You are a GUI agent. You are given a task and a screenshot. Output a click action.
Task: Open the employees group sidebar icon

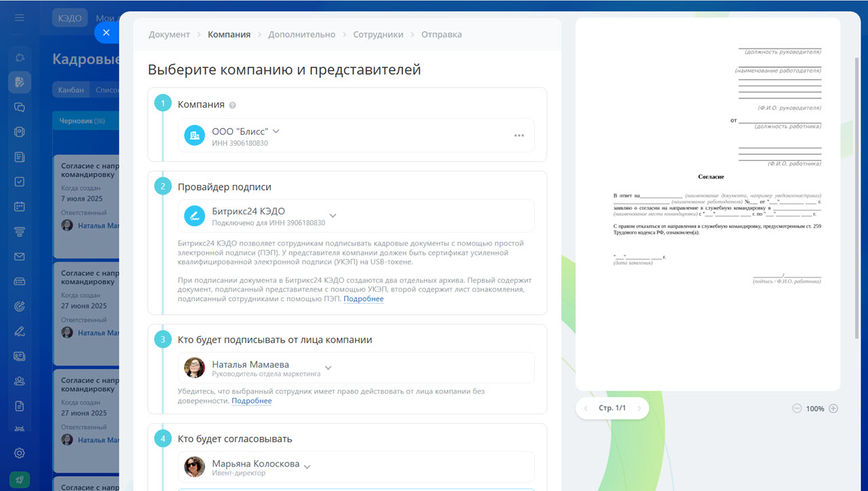[20, 381]
